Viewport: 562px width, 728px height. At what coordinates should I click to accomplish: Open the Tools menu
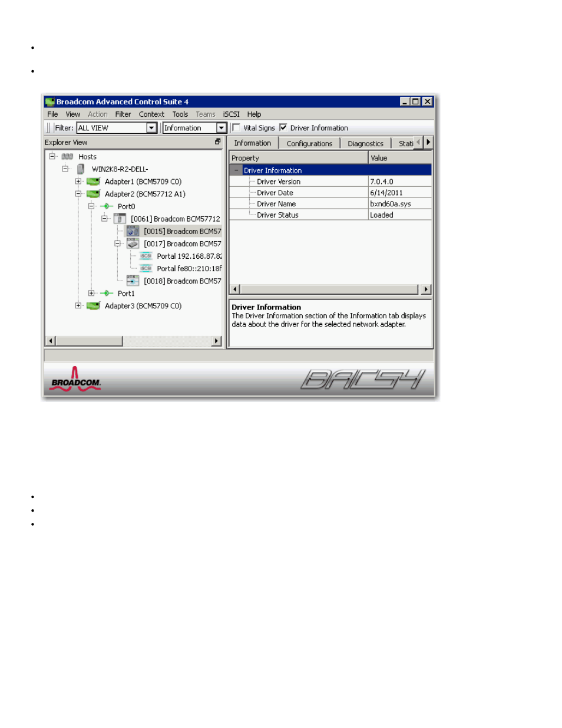[180, 114]
